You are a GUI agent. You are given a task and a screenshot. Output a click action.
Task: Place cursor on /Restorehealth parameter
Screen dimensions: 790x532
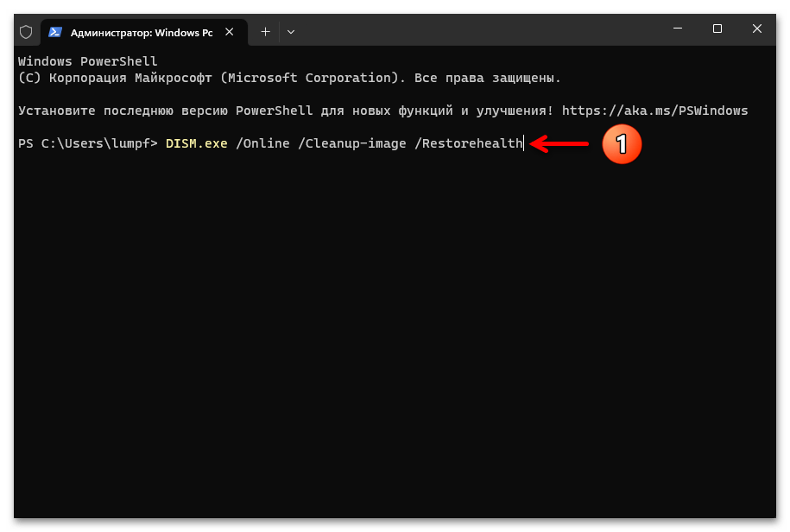pos(468,143)
